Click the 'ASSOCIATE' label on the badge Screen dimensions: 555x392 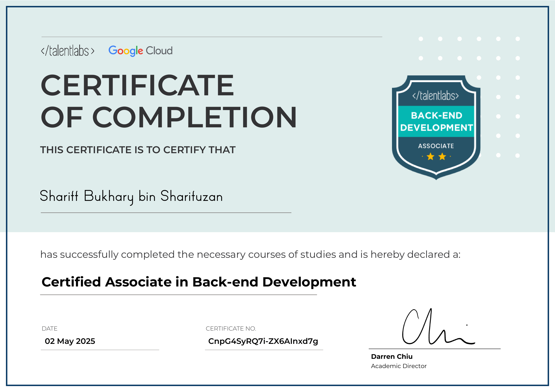coord(436,146)
